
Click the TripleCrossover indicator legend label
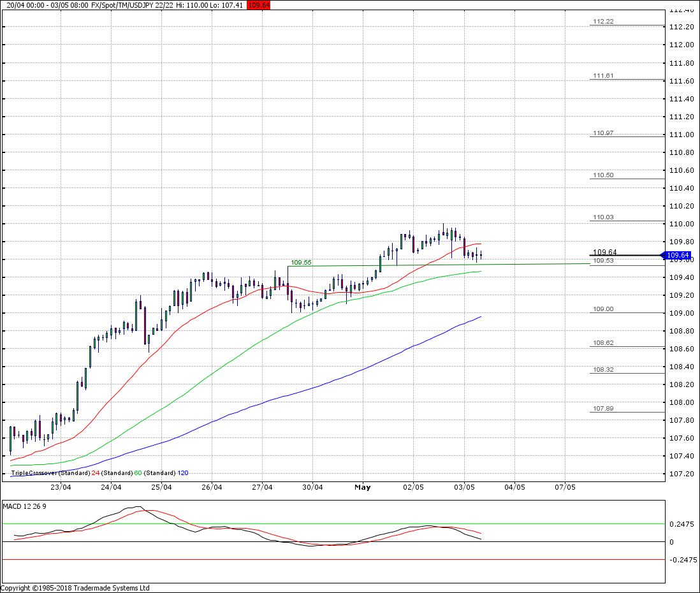pos(34,473)
